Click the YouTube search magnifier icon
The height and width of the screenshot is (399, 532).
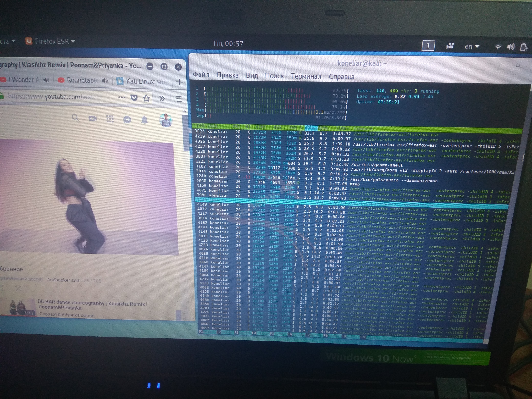click(75, 118)
